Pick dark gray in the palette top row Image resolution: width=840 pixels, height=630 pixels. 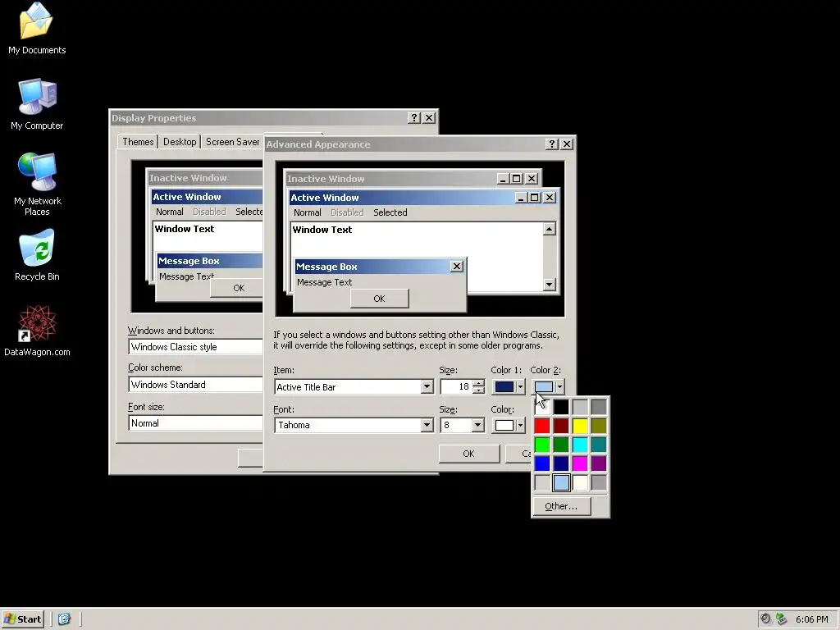coord(598,407)
